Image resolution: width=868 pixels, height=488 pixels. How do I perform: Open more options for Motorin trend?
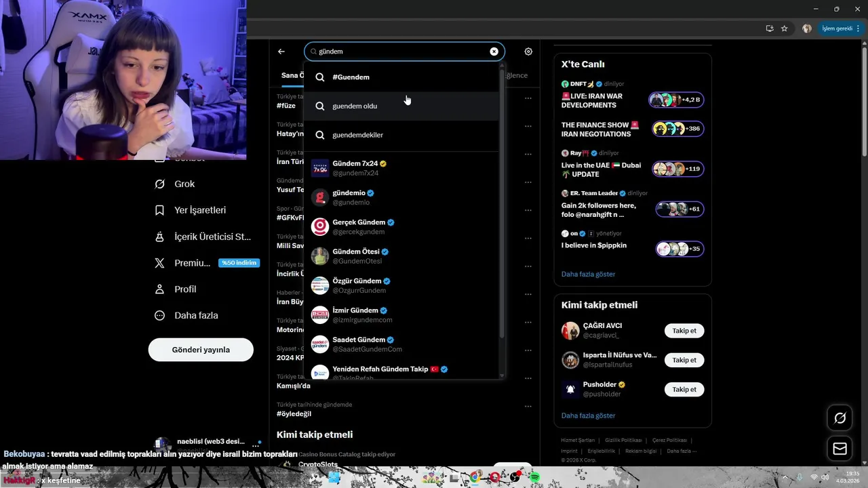(x=528, y=322)
